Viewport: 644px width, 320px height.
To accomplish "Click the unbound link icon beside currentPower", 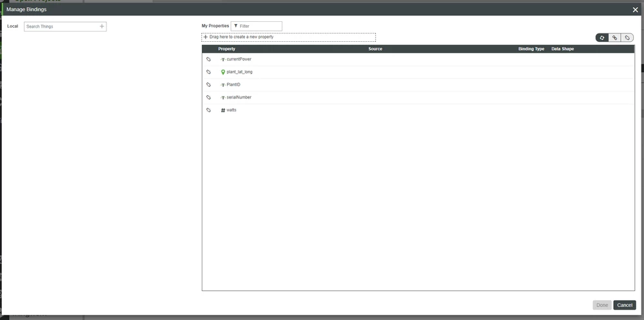I will [209, 59].
